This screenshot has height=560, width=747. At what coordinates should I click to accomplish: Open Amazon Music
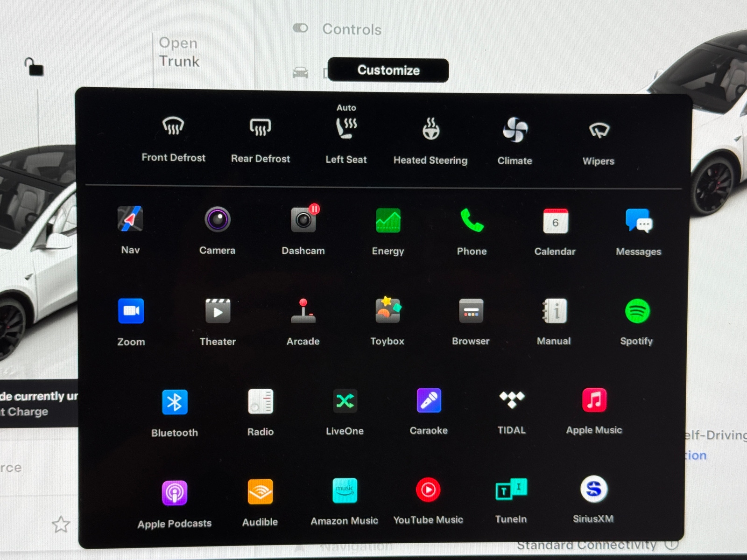(345, 502)
